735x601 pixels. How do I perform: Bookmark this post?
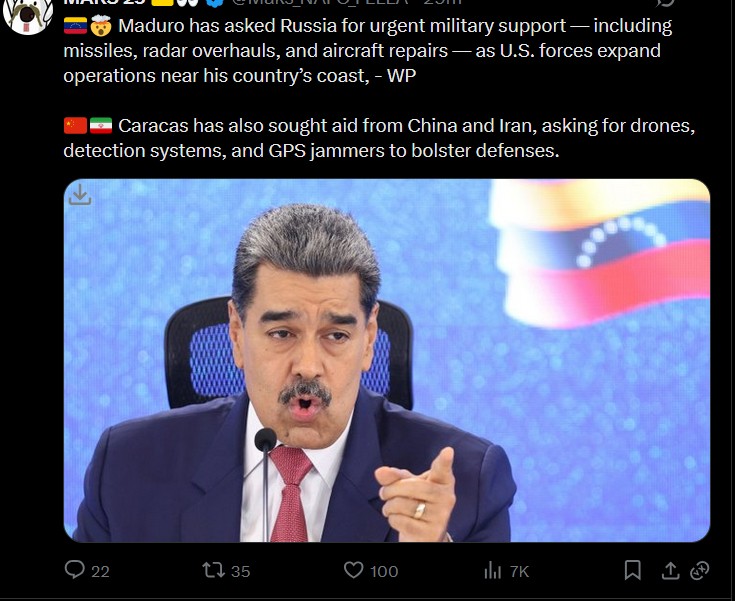point(632,570)
